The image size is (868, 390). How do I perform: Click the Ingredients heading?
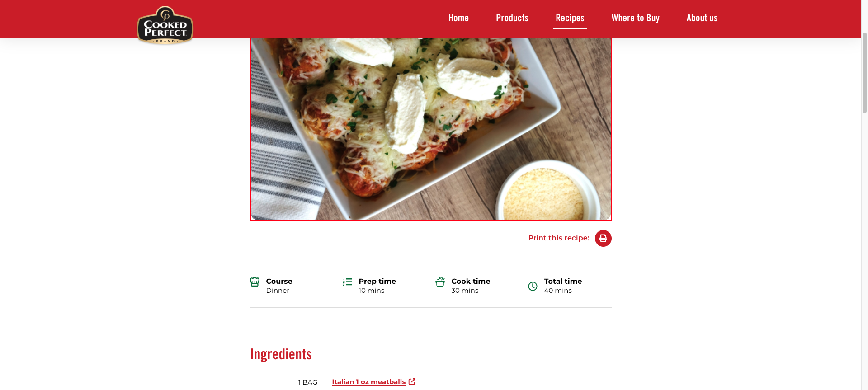(281, 354)
